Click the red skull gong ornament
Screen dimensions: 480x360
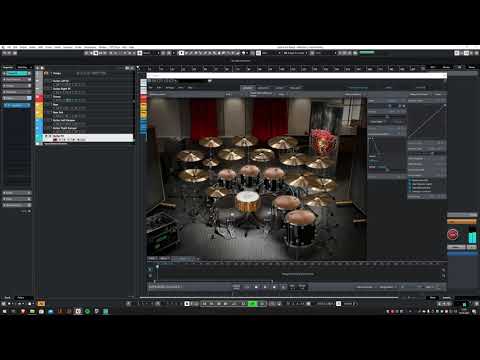(322, 141)
